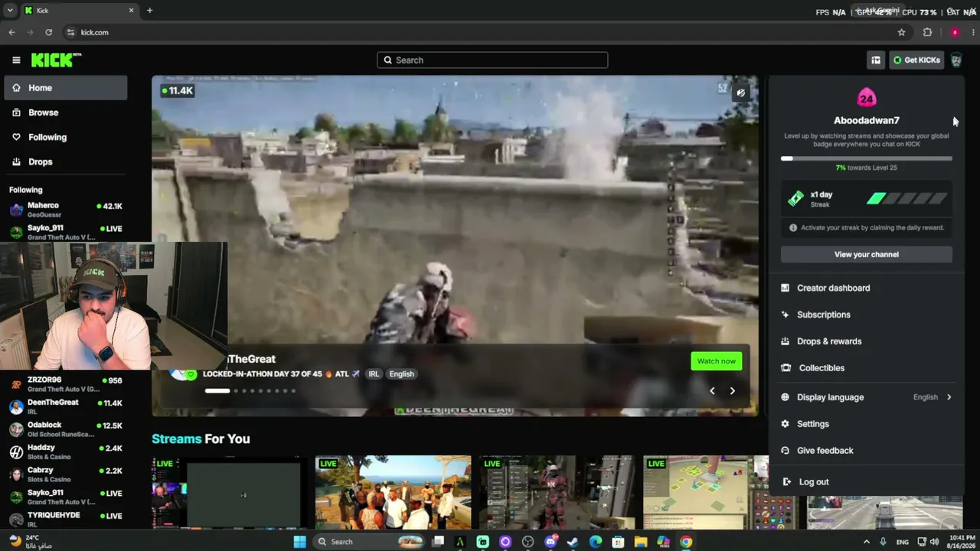
Task: Click the Get KICKs button
Action: (916, 60)
